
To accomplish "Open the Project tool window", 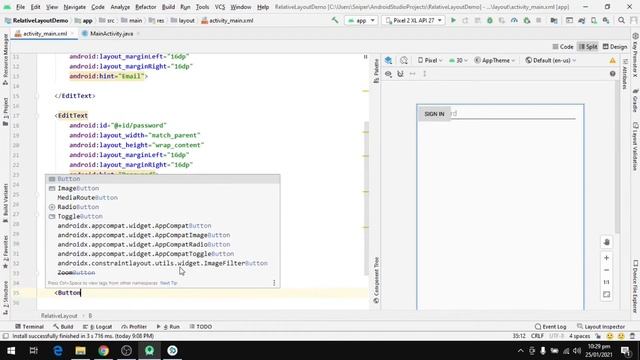I will tap(5, 111).
